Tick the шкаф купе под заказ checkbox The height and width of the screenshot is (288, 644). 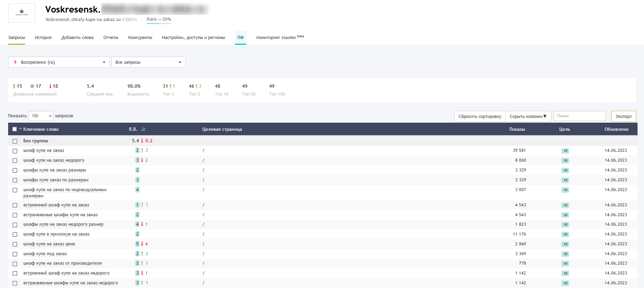pyautogui.click(x=15, y=254)
